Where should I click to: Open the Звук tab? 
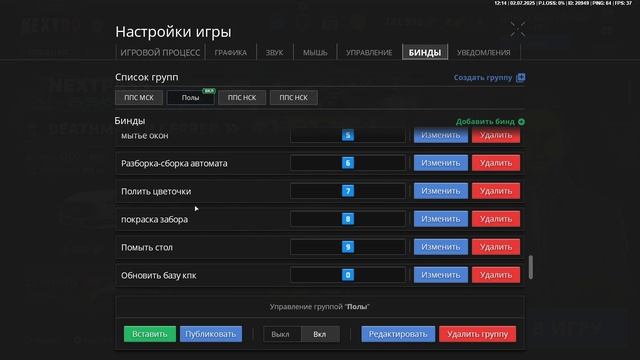[274, 52]
